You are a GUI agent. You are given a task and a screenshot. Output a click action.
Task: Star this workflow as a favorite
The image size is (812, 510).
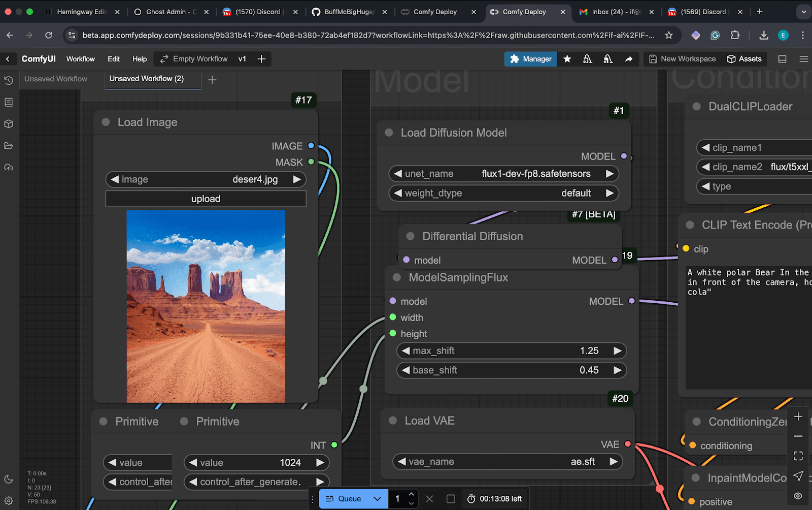pos(567,59)
